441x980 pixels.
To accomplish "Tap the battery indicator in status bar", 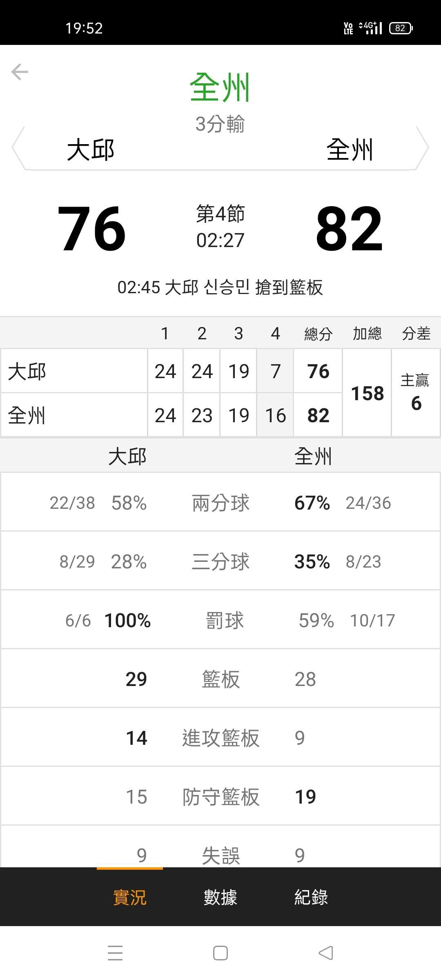I will (401, 28).
